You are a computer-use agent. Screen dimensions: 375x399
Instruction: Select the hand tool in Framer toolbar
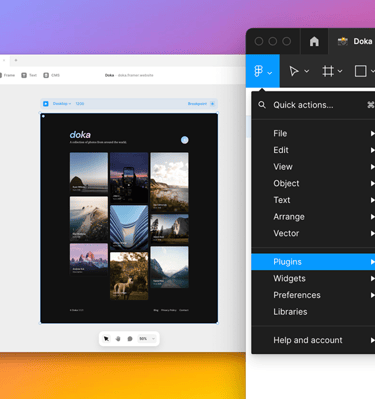coord(118,339)
